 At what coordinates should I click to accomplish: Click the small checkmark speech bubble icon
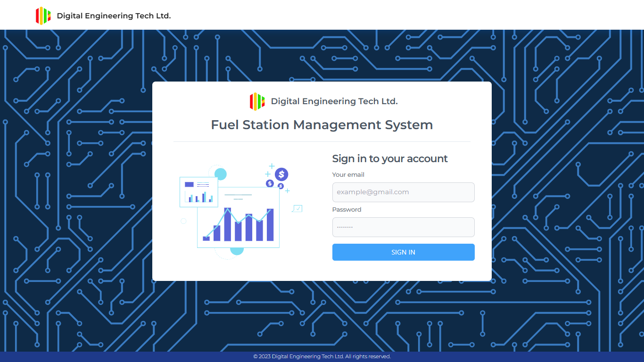coord(297,208)
